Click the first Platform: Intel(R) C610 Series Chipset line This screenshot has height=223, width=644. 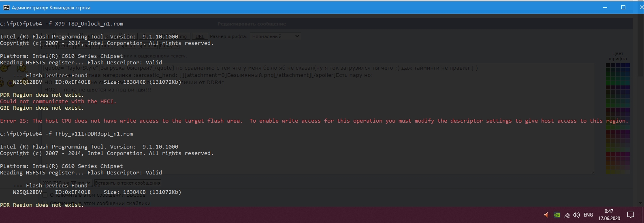point(62,56)
